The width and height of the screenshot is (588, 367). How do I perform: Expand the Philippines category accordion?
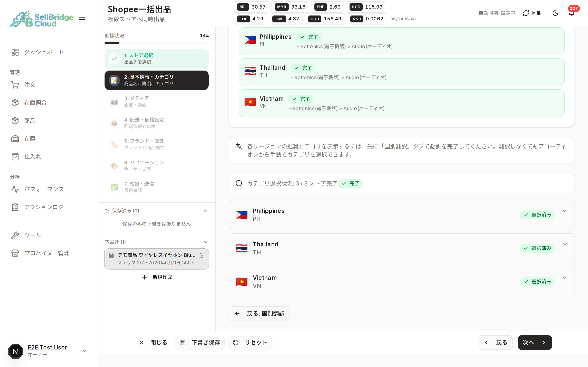(401, 215)
